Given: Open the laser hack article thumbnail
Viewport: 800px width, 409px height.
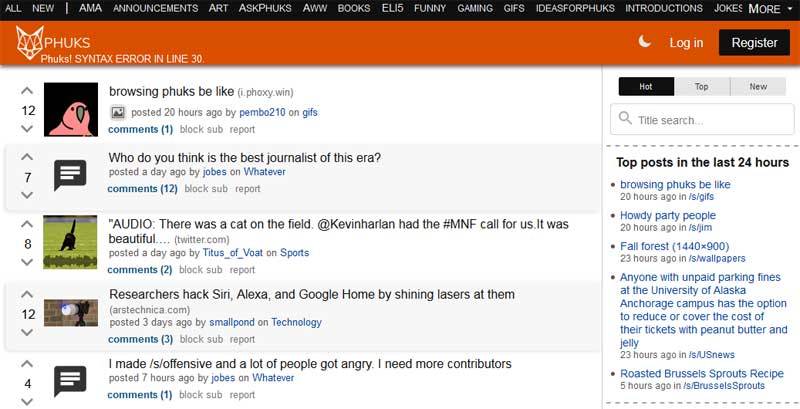Looking at the screenshot, I should [x=71, y=312].
